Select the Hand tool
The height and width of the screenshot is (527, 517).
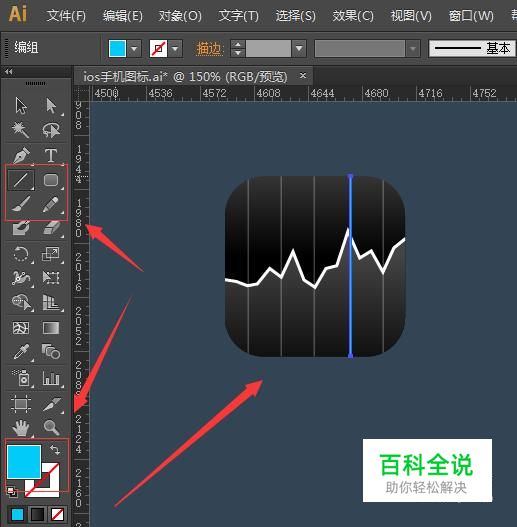[21, 428]
